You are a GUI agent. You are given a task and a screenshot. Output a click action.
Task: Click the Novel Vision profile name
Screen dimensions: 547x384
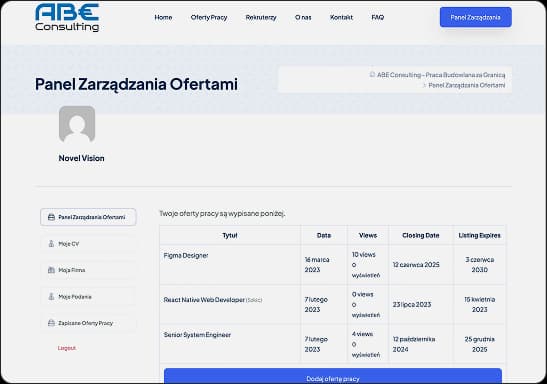point(81,158)
